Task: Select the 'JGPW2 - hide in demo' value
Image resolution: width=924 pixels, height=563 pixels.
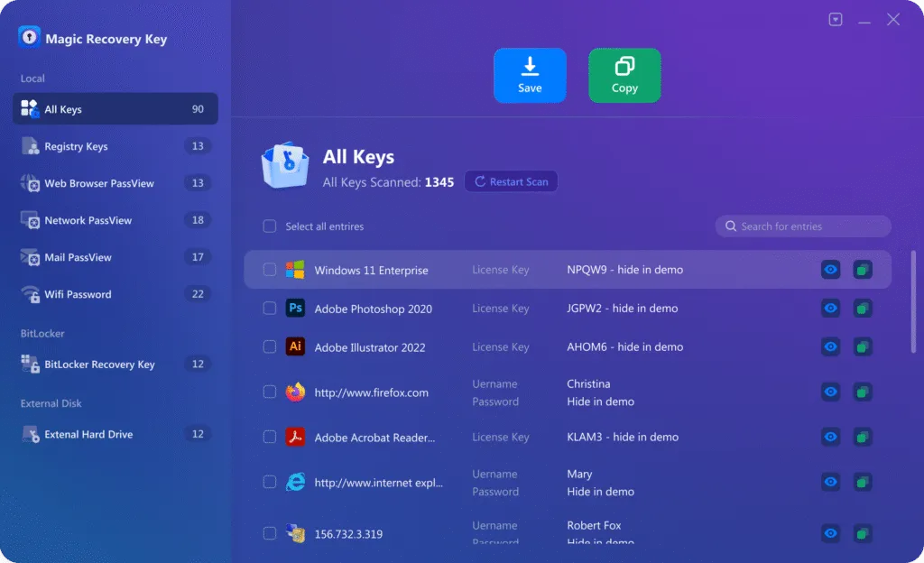Action: (x=623, y=308)
